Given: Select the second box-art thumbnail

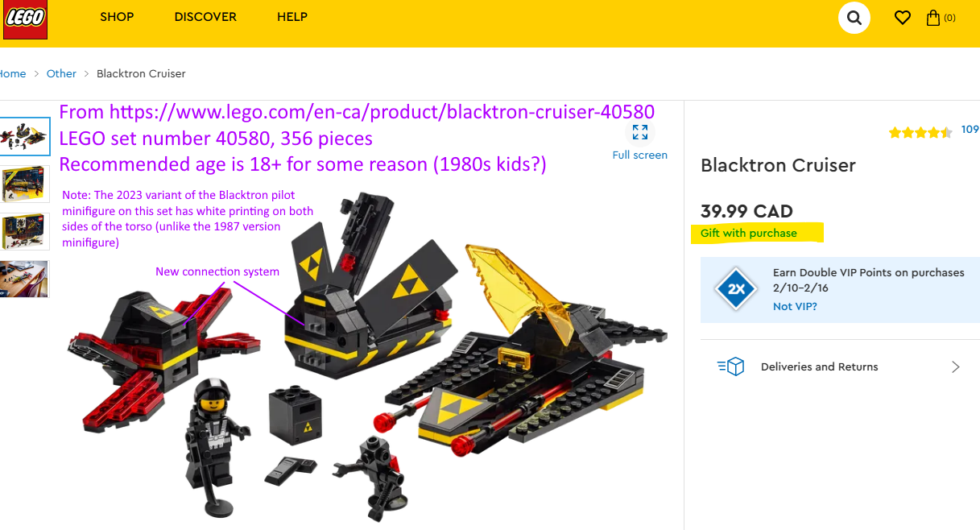Looking at the screenshot, I should pos(24,184).
